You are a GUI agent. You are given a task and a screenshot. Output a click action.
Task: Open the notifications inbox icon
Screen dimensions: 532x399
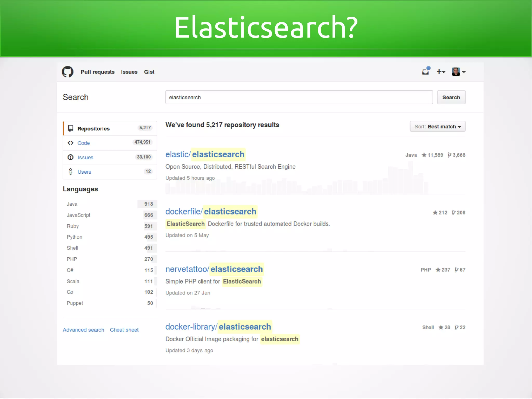(x=426, y=71)
